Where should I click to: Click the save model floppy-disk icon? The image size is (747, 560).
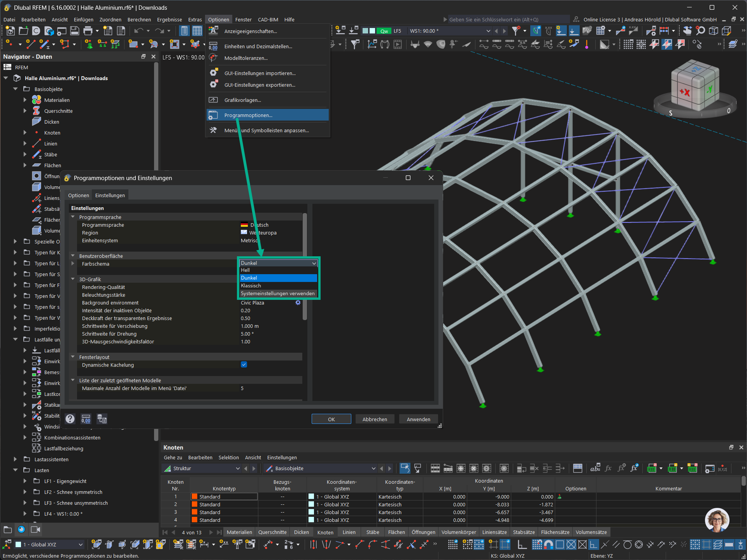tap(75, 31)
